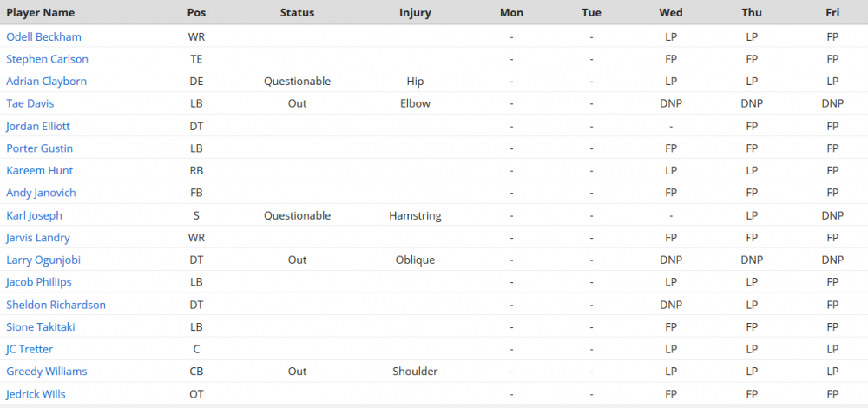Click the Player Name column header

click(41, 13)
